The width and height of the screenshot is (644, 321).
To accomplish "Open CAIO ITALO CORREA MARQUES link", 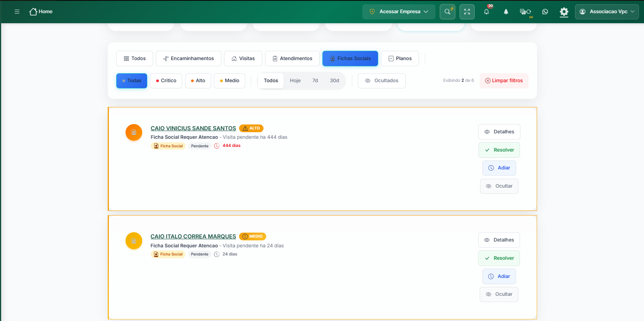I will (193, 236).
